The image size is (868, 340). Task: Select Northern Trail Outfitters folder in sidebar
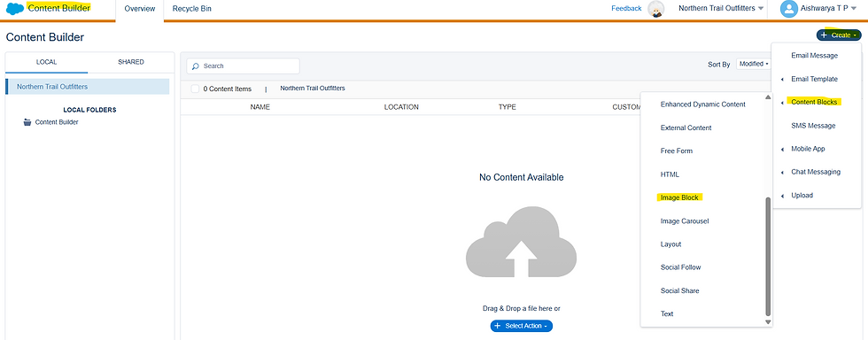pyautogui.click(x=88, y=87)
